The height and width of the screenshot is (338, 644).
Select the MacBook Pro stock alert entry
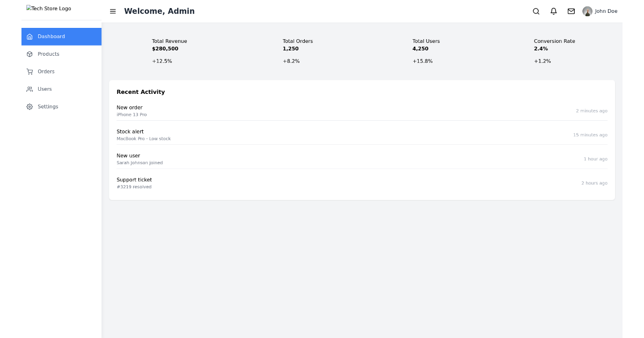(x=143, y=135)
